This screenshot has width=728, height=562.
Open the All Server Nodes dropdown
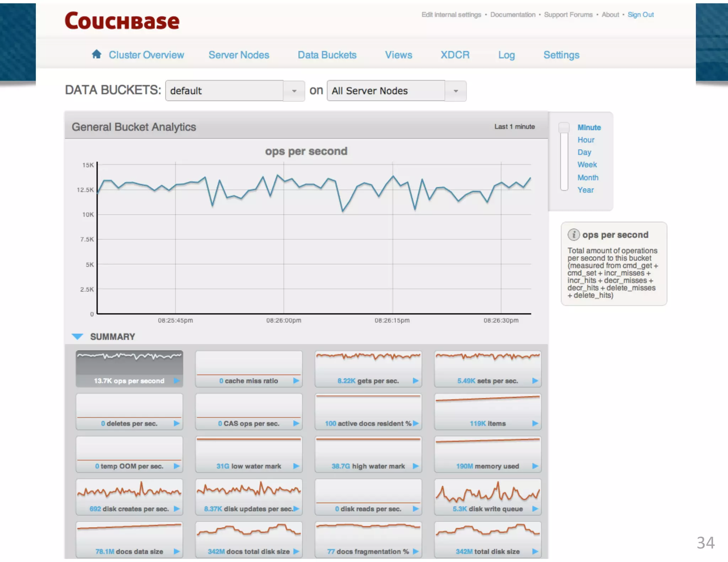coord(455,91)
